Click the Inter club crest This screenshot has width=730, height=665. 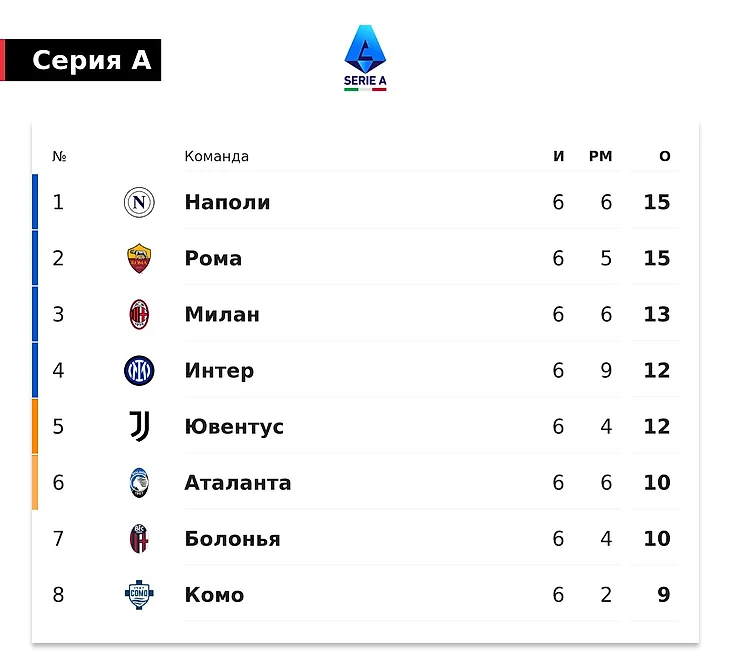click(x=139, y=371)
